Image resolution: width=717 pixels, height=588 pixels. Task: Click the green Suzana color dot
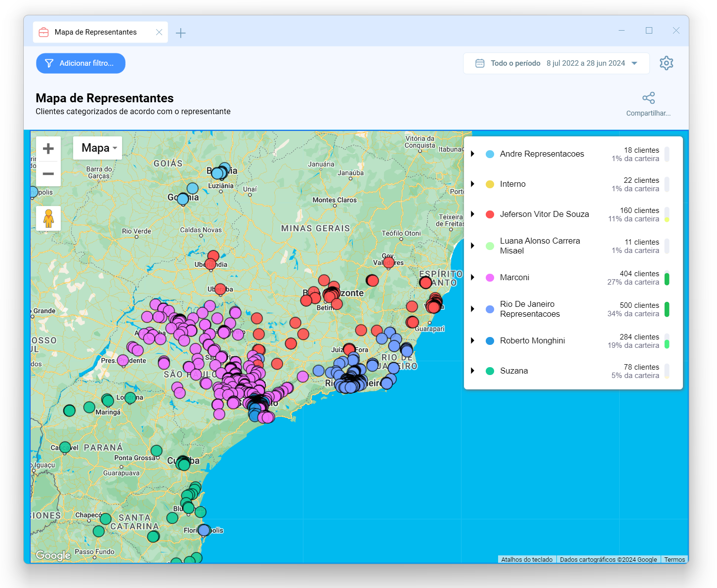pos(490,371)
